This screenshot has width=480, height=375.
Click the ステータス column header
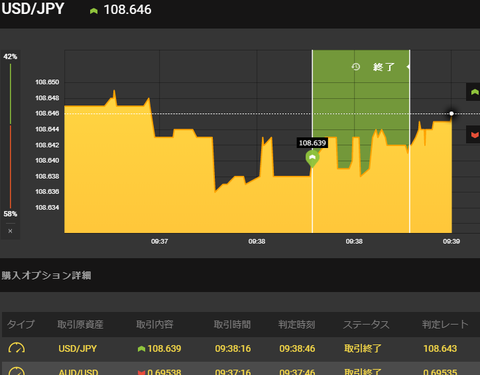point(366,324)
